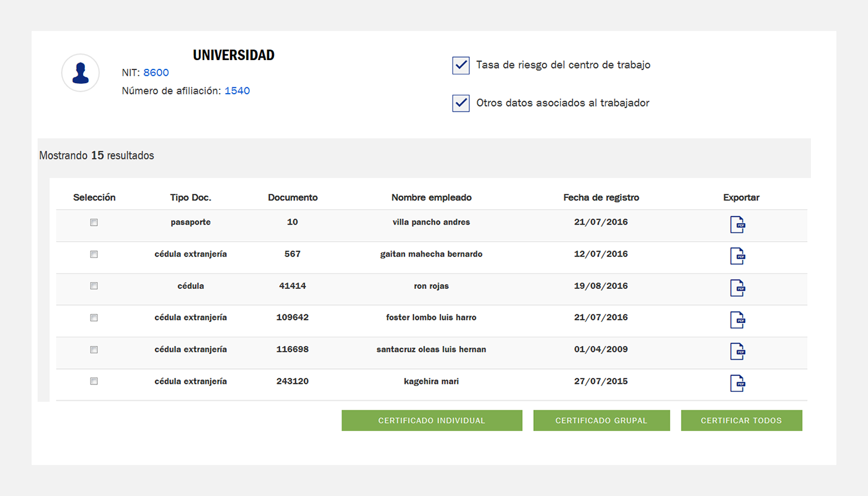Toggle Otros datos asociados al trabajador checkbox
This screenshot has width=868, height=496.
pyautogui.click(x=461, y=103)
